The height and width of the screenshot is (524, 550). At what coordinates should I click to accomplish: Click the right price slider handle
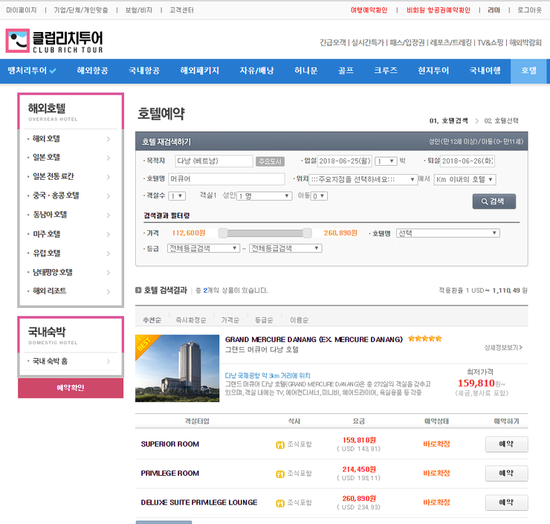(x=307, y=233)
